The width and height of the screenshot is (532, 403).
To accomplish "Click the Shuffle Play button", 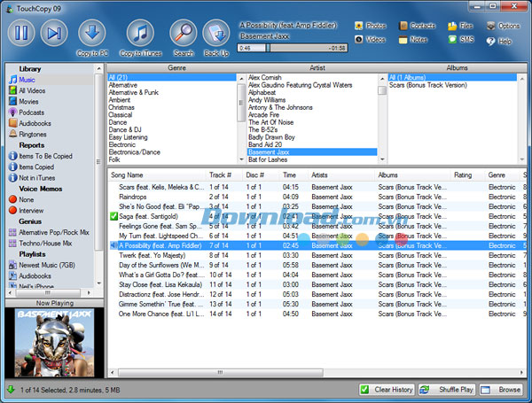I will coord(447,390).
